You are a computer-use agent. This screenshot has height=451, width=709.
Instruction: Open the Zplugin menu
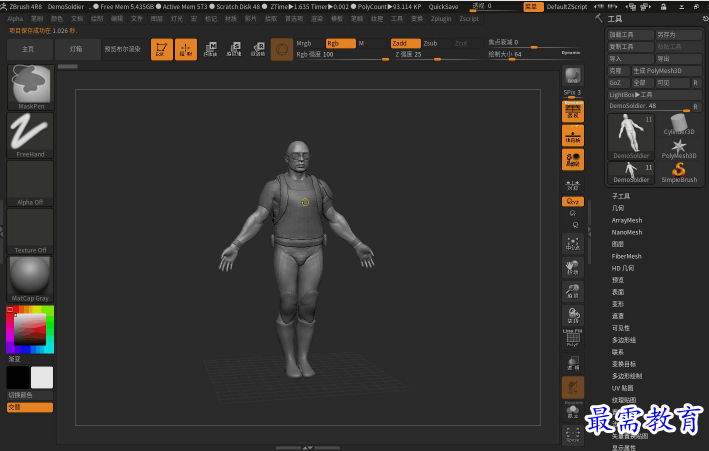(440, 18)
